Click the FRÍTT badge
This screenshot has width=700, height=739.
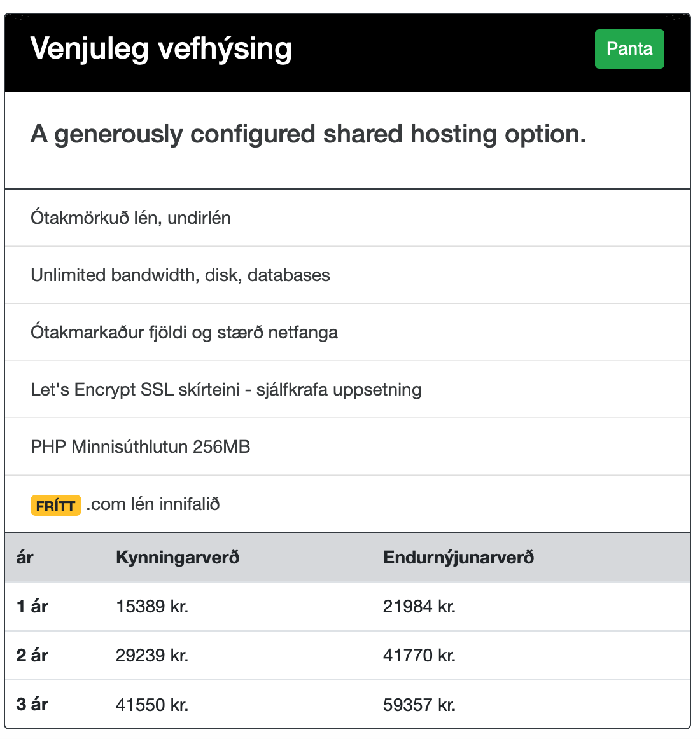coord(56,506)
